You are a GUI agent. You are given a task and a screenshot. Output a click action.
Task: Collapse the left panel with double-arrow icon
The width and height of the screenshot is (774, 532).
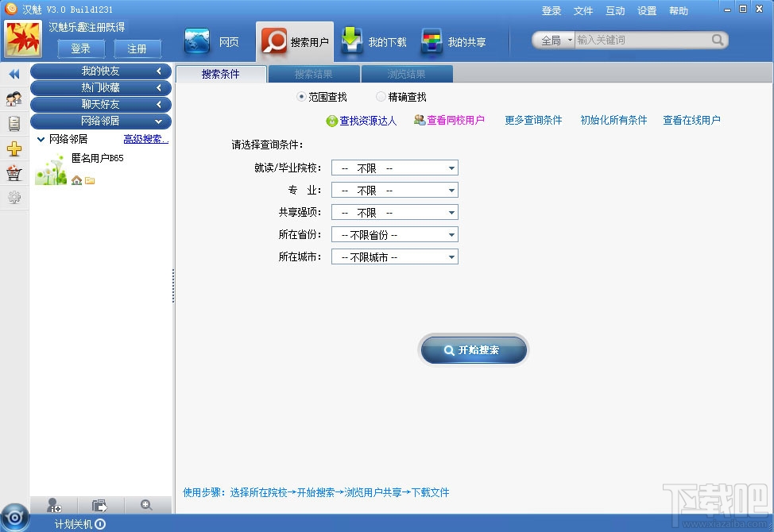coord(14,74)
